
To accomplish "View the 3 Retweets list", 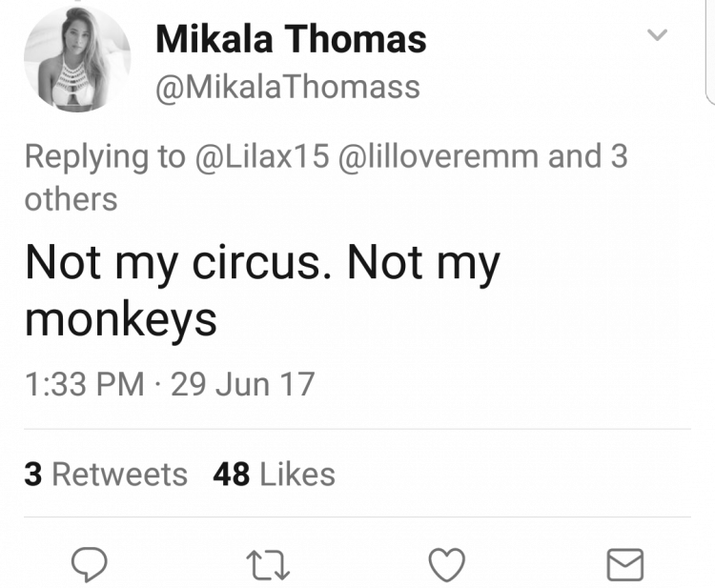I will [106, 474].
